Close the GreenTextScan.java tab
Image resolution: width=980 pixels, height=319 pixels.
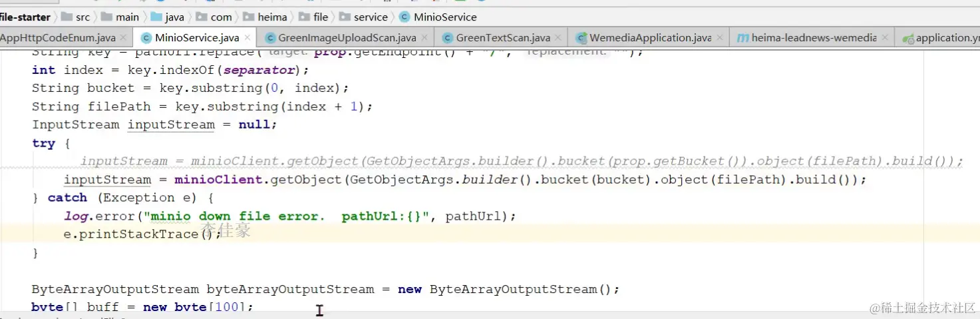pyautogui.click(x=558, y=39)
